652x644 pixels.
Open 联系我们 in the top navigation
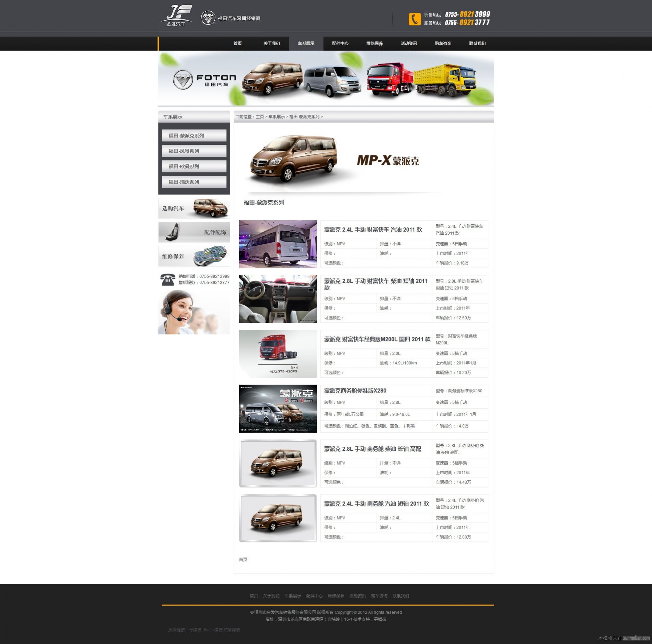pyautogui.click(x=477, y=44)
